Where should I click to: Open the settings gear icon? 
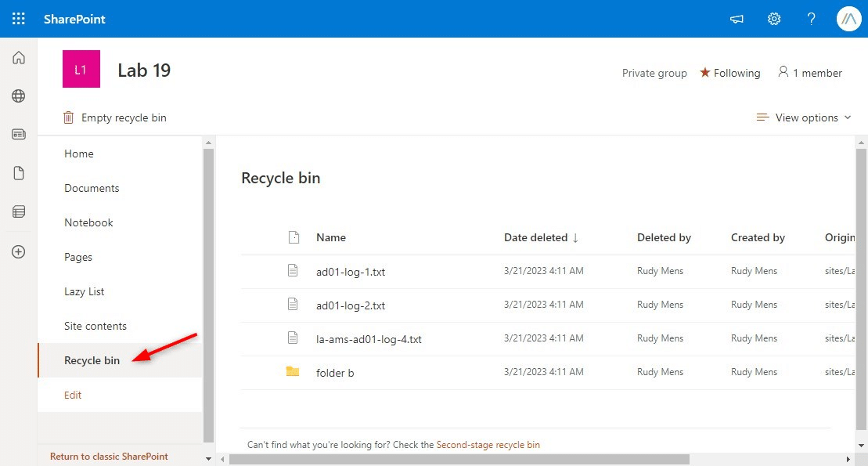pyautogui.click(x=774, y=19)
